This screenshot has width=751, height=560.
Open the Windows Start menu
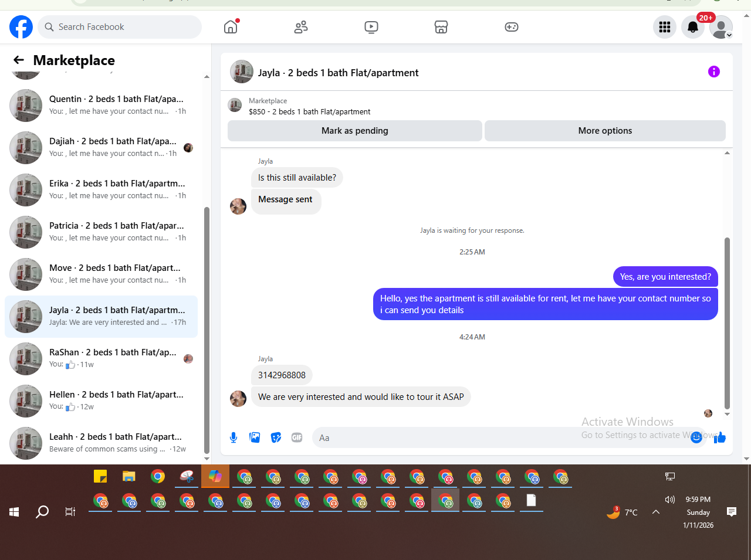pos(14,512)
